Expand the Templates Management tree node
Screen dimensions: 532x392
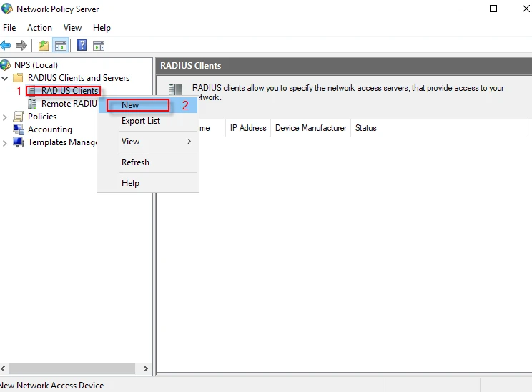6,142
